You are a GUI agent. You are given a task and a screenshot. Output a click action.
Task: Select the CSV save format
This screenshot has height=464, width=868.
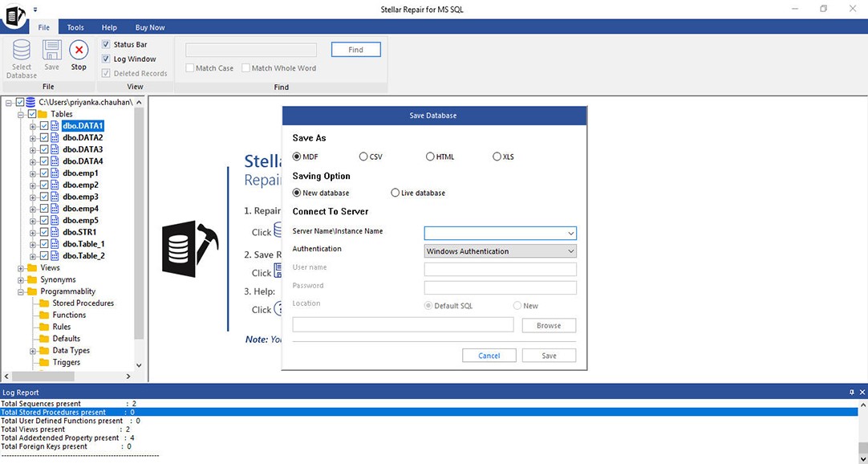(363, 157)
